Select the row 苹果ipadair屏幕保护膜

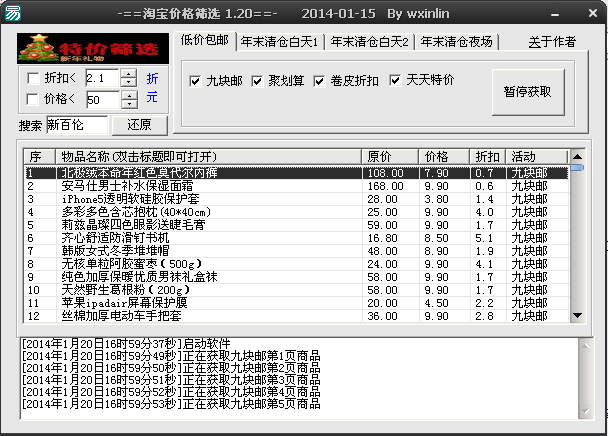(297, 303)
